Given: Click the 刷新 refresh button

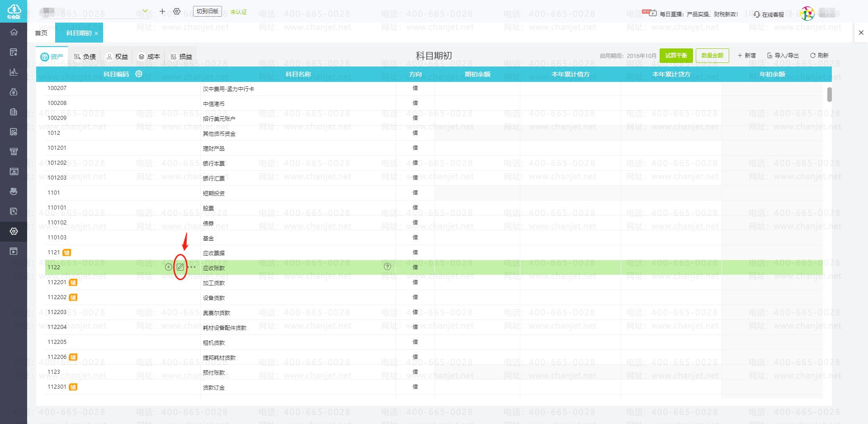Looking at the screenshot, I should 819,55.
